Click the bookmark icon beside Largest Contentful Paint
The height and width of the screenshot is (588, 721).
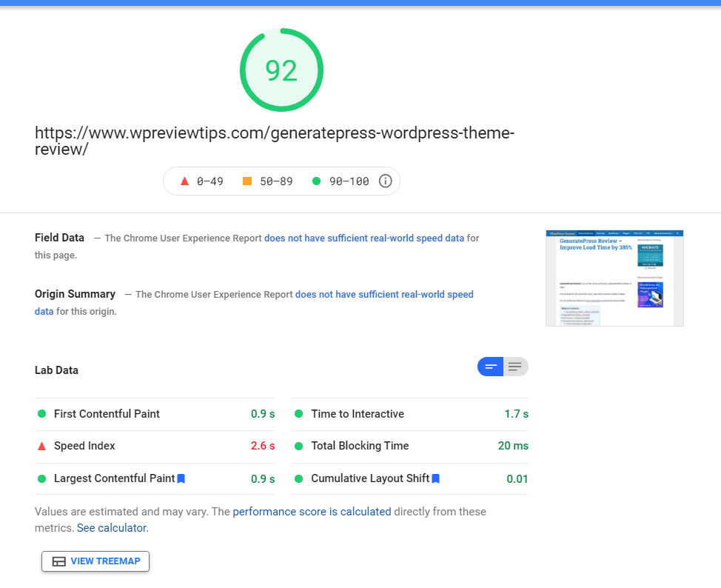tap(181, 478)
